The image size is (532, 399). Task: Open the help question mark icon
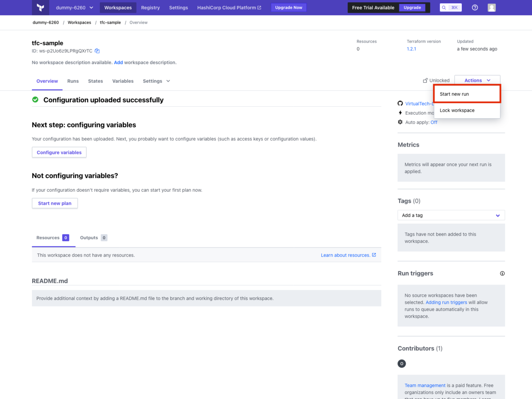click(x=475, y=8)
